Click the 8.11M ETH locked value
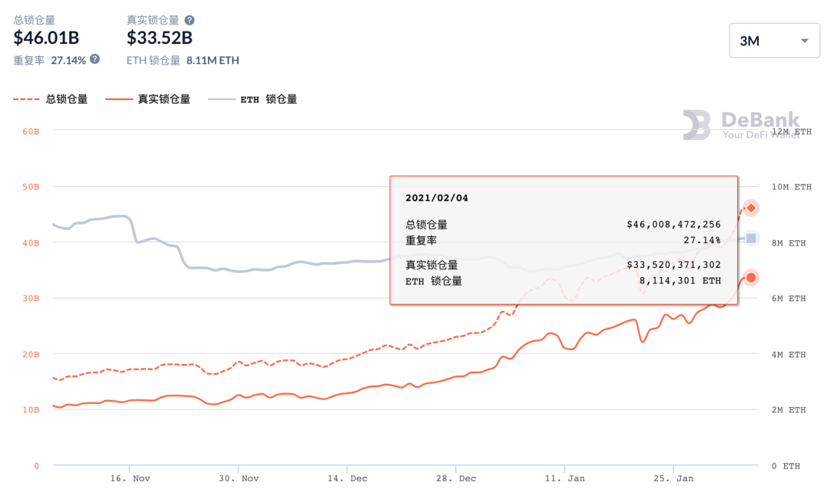 (x=214, y=60)
